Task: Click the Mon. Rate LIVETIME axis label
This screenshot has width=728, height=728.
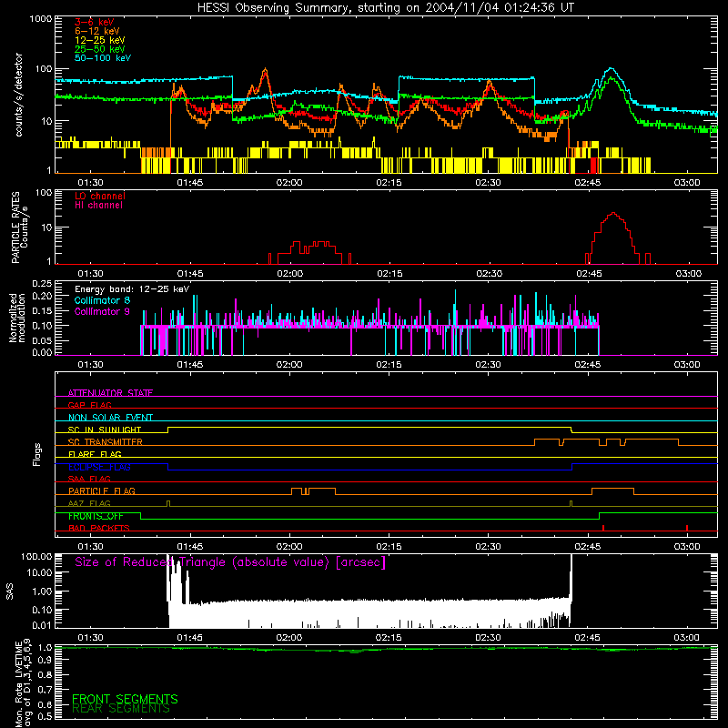Action: click(23, 682)
